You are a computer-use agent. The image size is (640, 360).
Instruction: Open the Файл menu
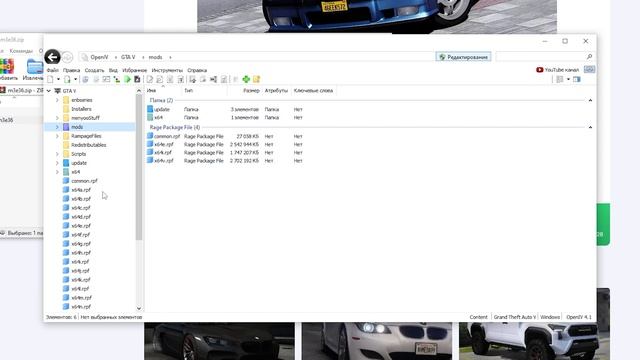[x=52, y=70]
